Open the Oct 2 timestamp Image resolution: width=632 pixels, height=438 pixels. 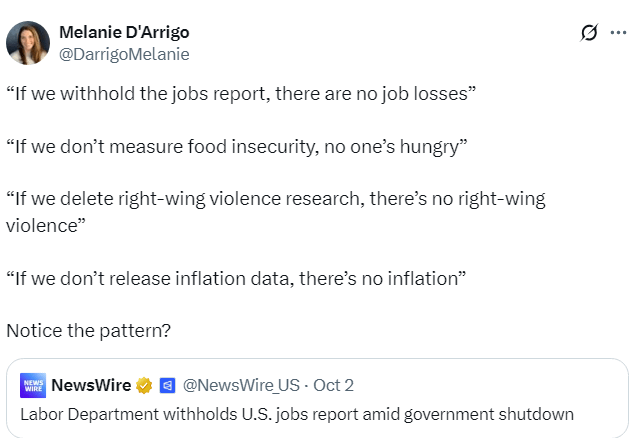point(333,385)
